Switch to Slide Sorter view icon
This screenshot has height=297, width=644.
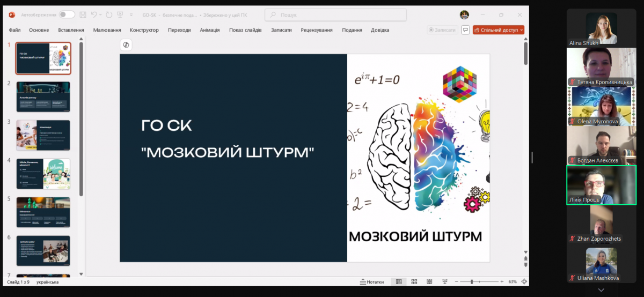coord(414,281)
